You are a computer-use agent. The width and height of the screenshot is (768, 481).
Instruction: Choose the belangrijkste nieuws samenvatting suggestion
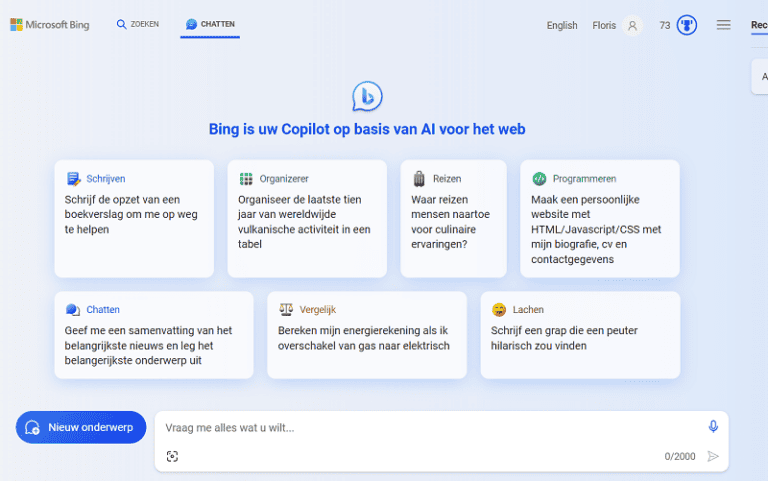154,335
